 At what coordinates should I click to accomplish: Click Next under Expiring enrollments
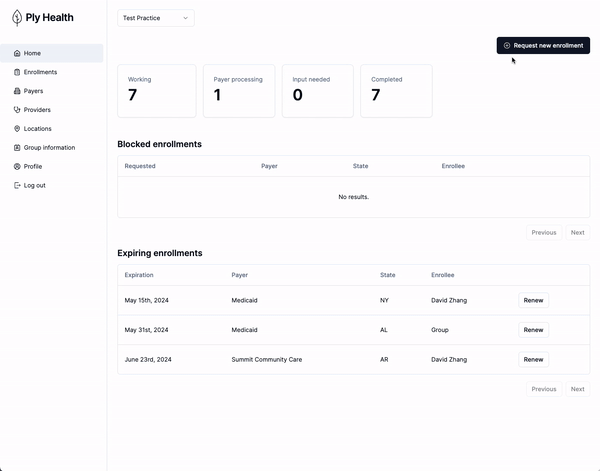click(x=577, y=389)
